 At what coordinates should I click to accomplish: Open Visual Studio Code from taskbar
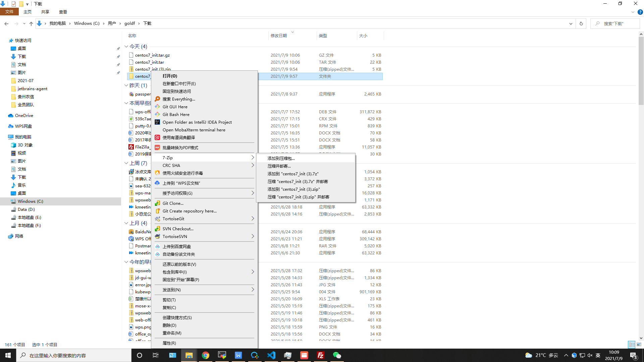[x=271, y=355]
